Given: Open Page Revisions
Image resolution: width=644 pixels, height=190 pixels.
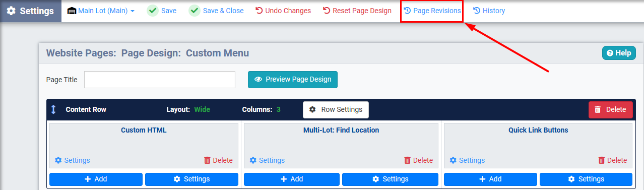Looking at the screenshot, I should tap(432, 11).
